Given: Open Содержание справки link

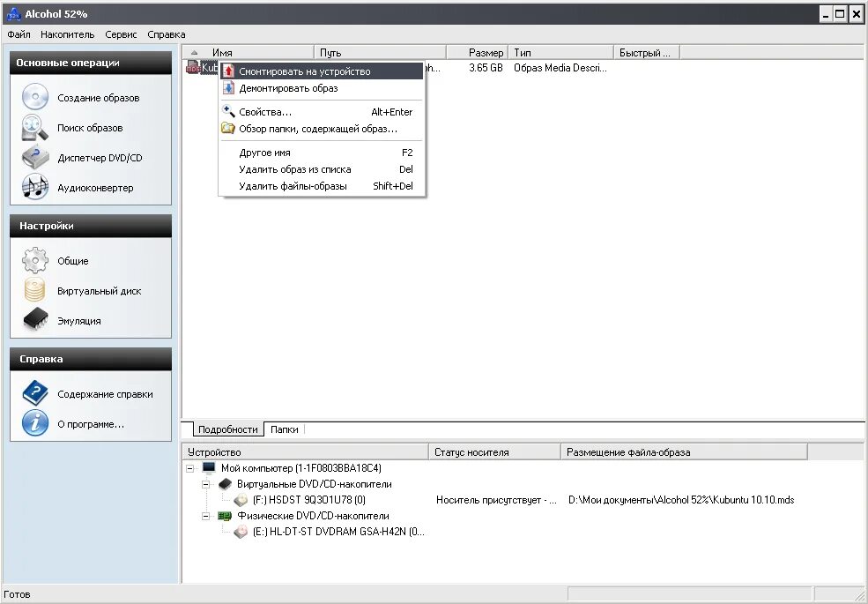Looking at the screenshot, I should [x=105, y=394].
